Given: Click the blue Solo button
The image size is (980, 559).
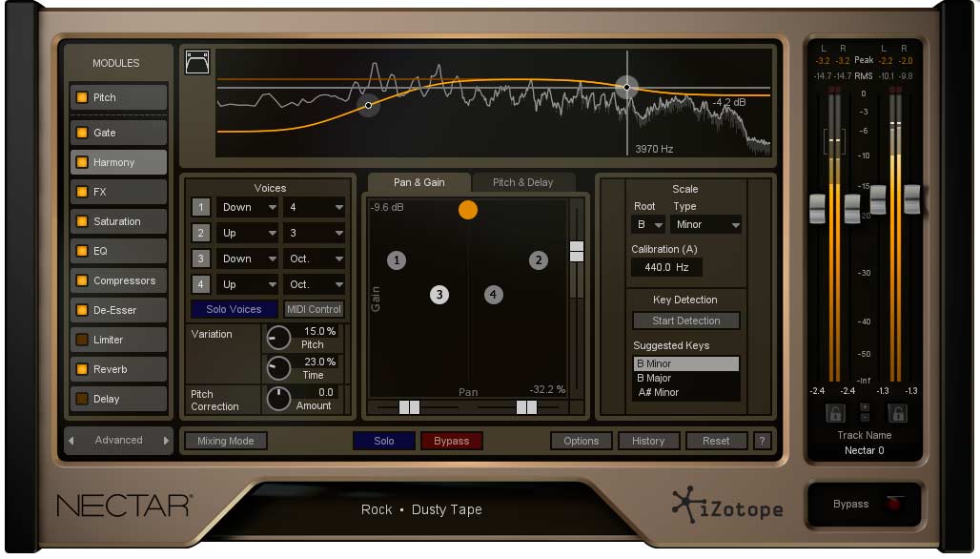Looking at the screenshot, I should coord(384,441).
